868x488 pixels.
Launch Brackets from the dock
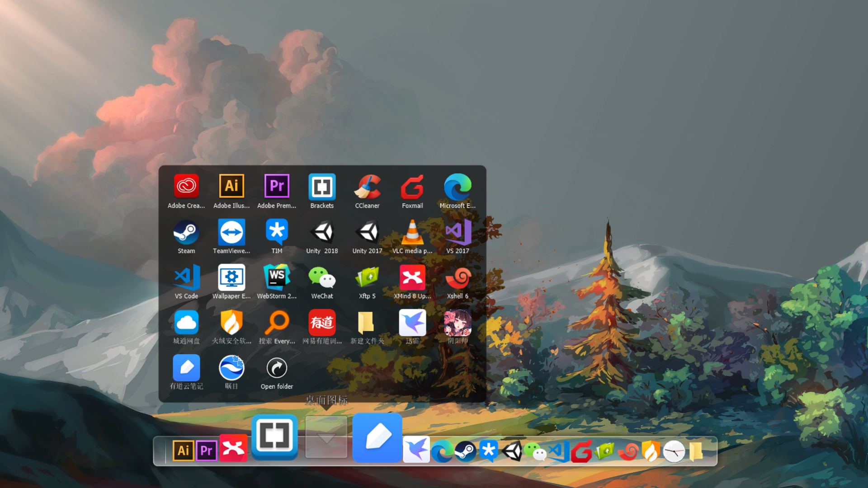pyautogui.click(x=274, y=436)
